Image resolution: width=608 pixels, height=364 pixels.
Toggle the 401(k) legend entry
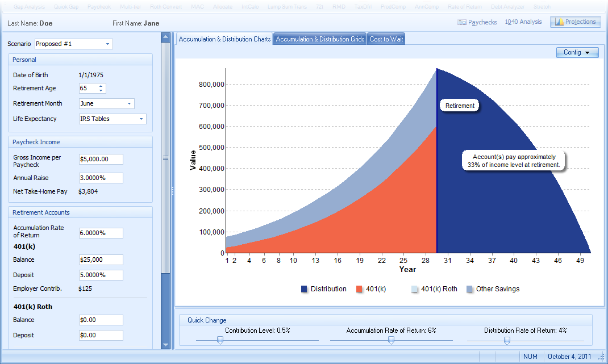[359, 289]
